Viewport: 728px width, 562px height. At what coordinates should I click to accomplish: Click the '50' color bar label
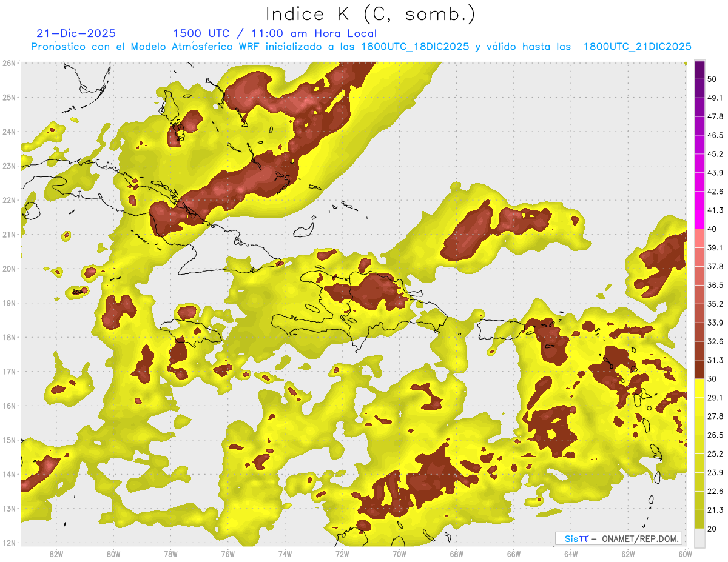coord(712,79)
